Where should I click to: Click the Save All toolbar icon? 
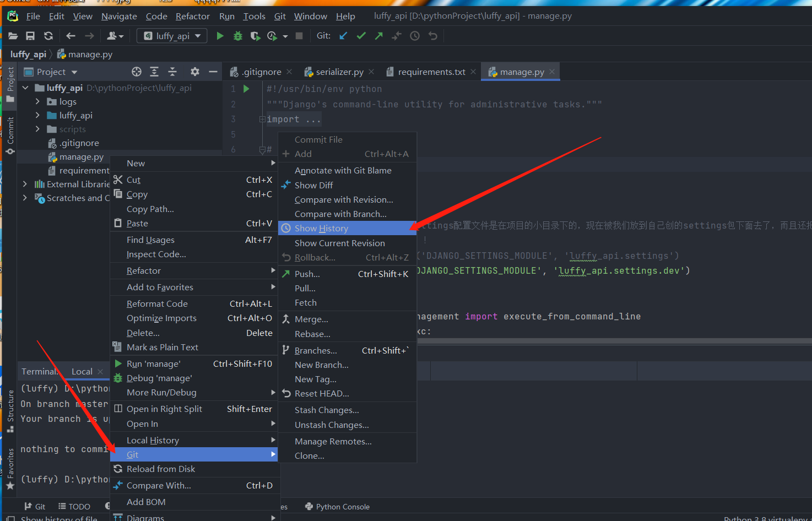[x=30, y=36]
